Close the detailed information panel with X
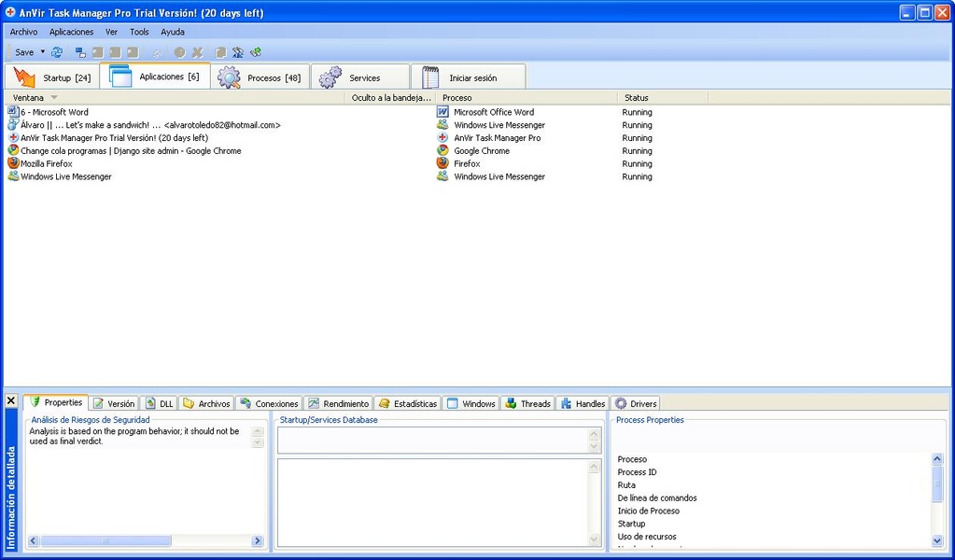The width and height of the screenshot is (955, 560). click(x=11, y=400)
